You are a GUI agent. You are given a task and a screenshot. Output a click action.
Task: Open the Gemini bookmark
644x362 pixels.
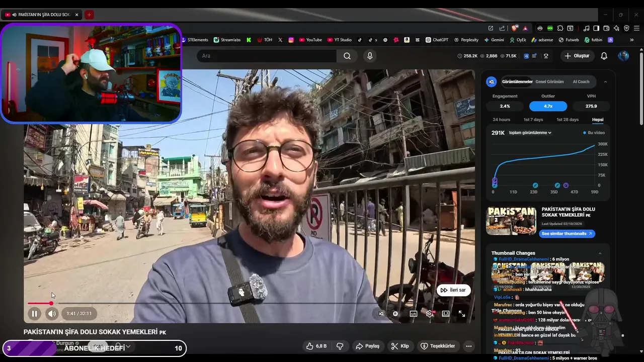pos(494,40)
